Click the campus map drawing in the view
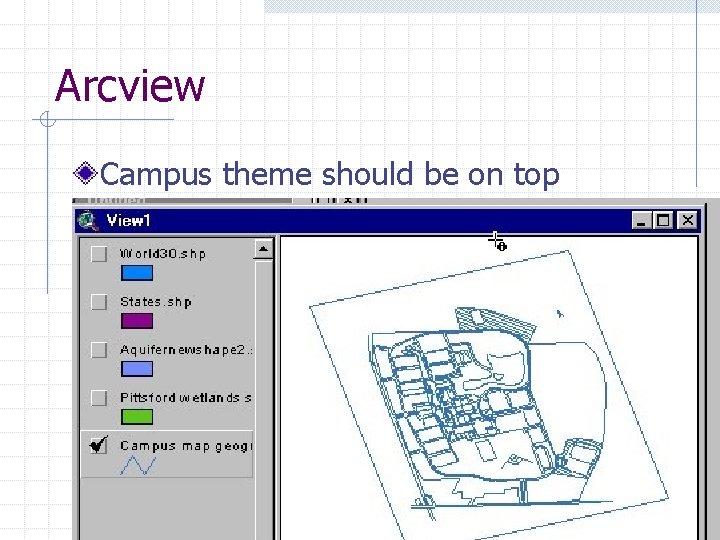The image size is (720, 540). (488, 395)
